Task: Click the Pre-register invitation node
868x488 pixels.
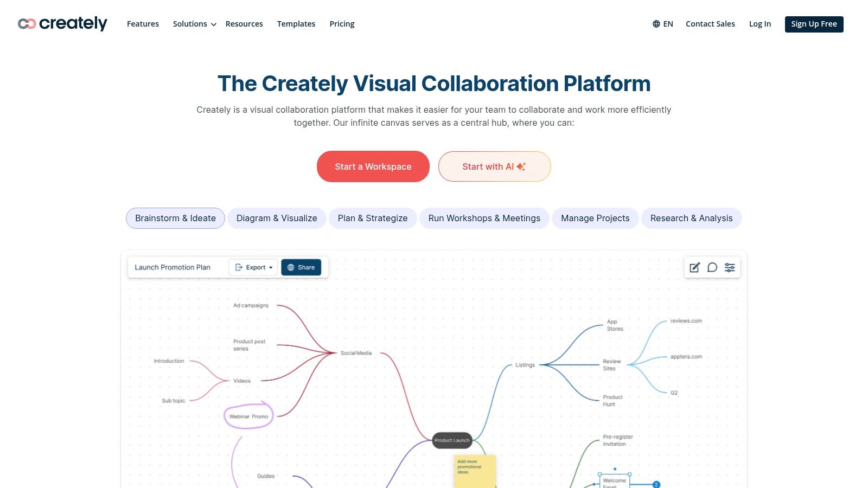Action: 617,440
